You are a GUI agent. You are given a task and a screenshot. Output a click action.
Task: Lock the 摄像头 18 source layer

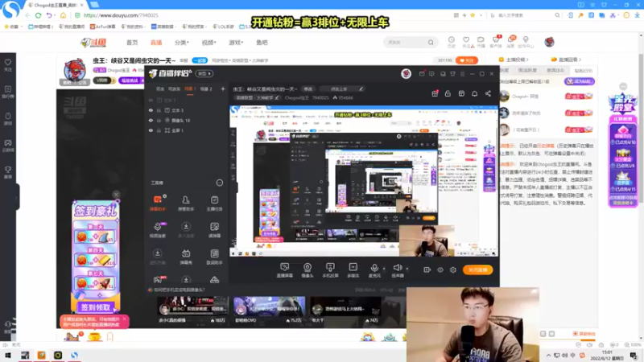tap(159, 120)
